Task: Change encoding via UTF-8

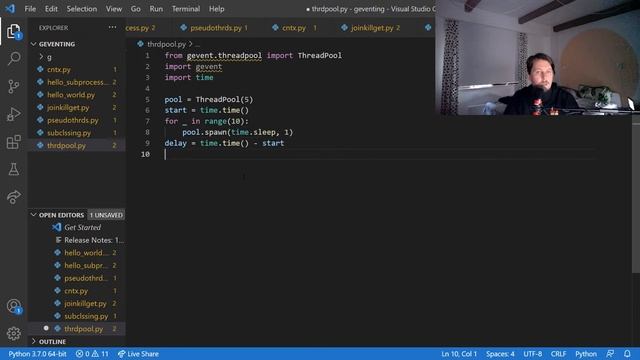Action: point(533,354)
